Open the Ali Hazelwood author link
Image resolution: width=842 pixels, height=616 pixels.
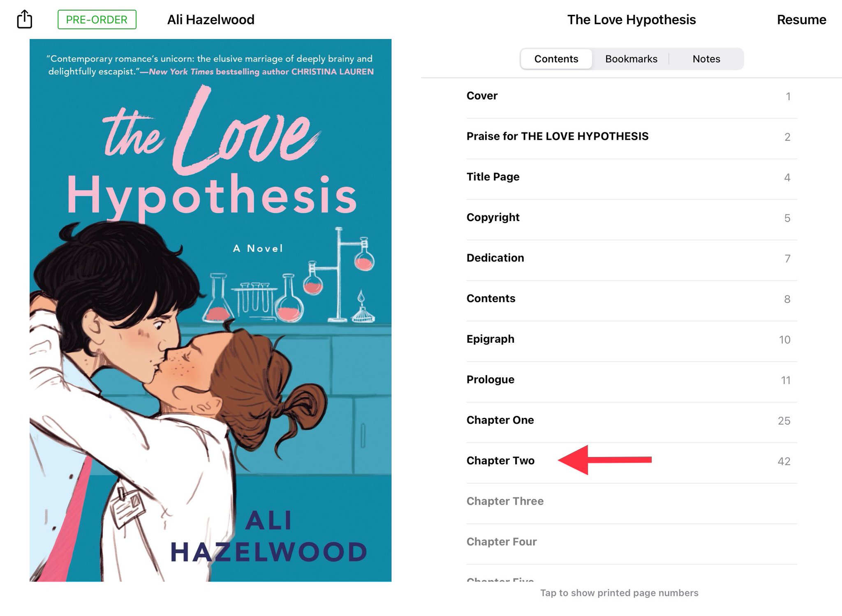[x=210, y=19]
